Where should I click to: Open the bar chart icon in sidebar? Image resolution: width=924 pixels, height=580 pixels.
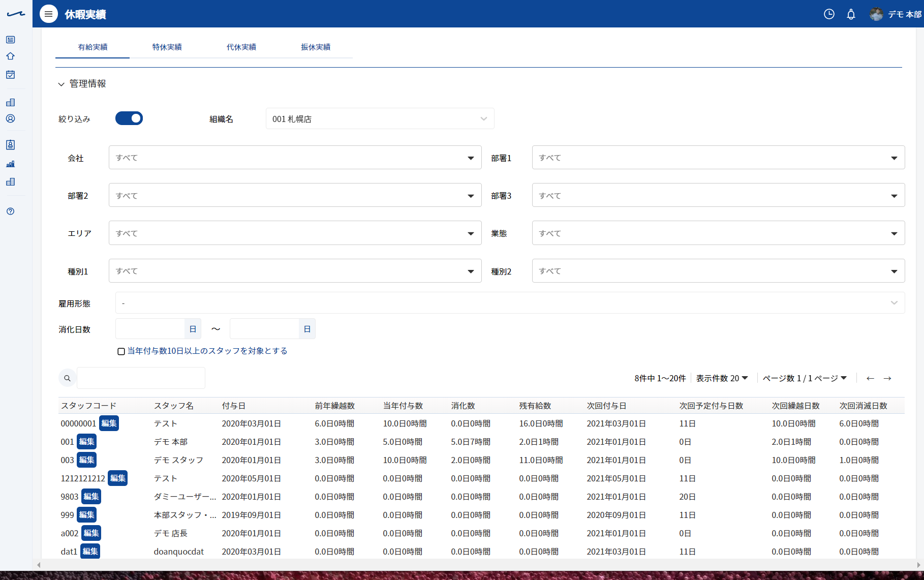(10, 164)
